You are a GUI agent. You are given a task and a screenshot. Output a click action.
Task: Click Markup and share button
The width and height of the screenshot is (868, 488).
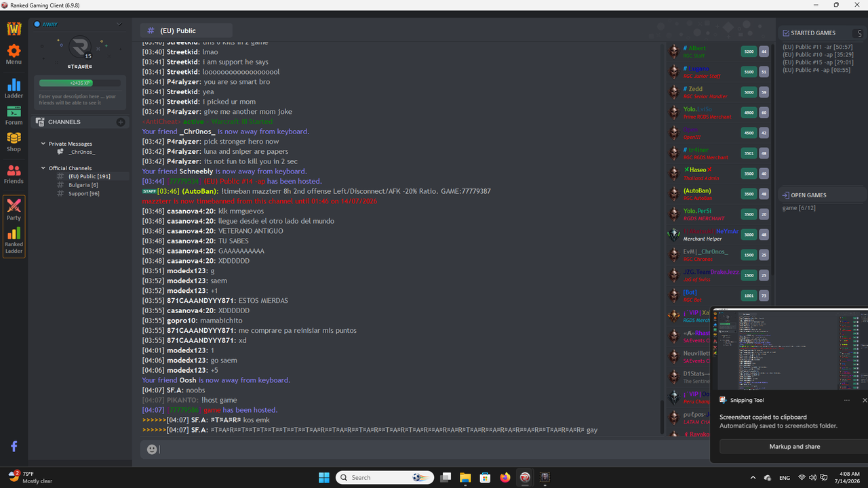click(794, 447)
